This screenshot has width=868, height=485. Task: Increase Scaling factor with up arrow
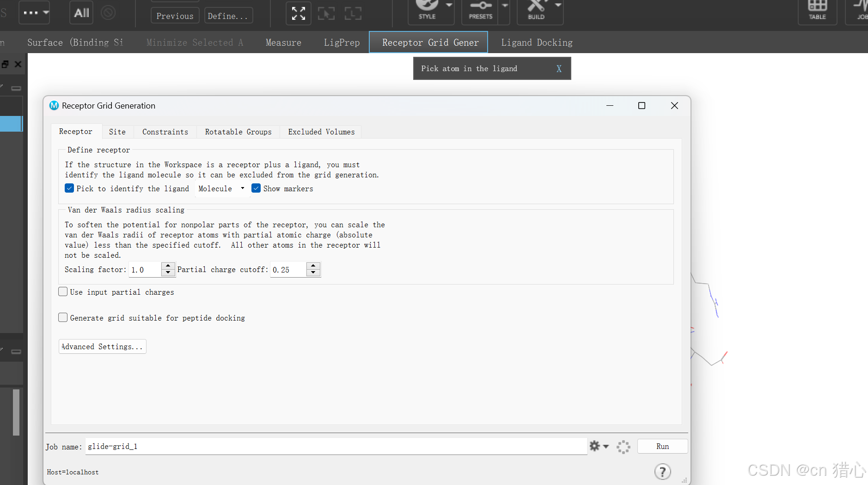168,266
